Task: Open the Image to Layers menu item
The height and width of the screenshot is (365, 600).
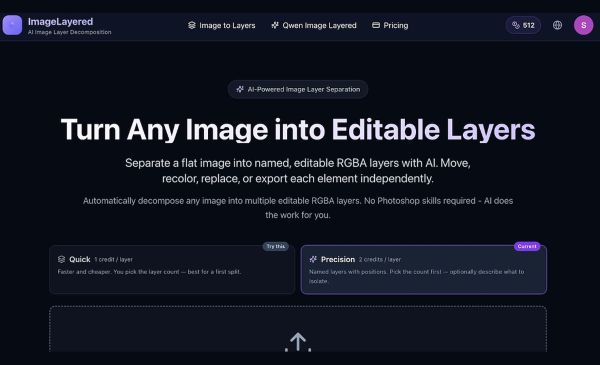Action: [x=222, y=26]
